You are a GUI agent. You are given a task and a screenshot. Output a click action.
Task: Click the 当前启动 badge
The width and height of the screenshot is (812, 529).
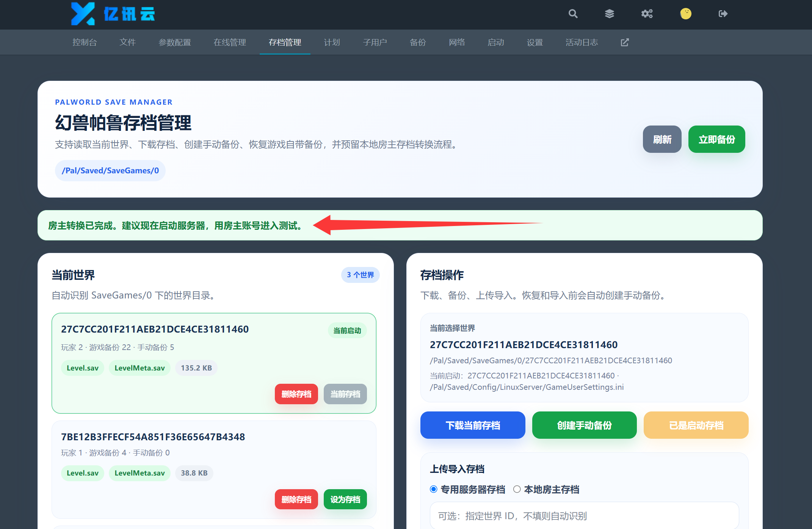point(347,330)
